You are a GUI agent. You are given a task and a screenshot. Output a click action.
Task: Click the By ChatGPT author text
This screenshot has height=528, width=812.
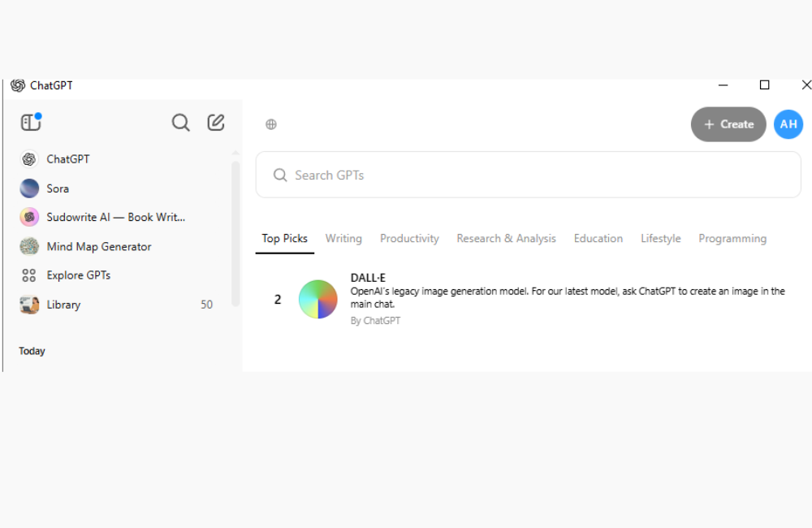(x=375, y=321)
